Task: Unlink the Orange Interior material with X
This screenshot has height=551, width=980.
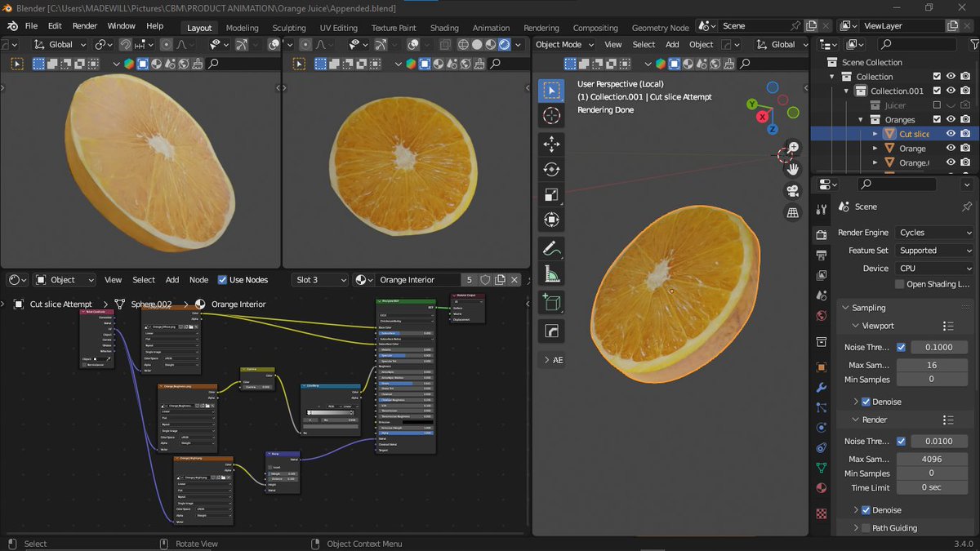Action: click(514, 280)
